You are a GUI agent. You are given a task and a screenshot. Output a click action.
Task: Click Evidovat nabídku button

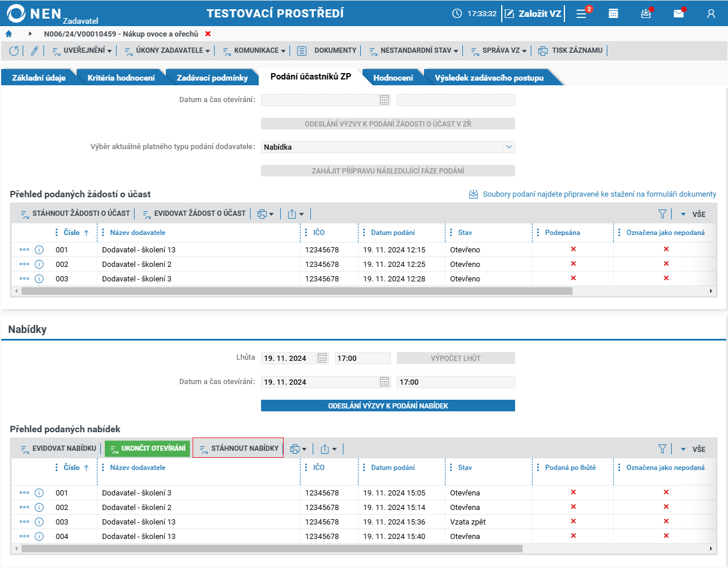[59, 448]
